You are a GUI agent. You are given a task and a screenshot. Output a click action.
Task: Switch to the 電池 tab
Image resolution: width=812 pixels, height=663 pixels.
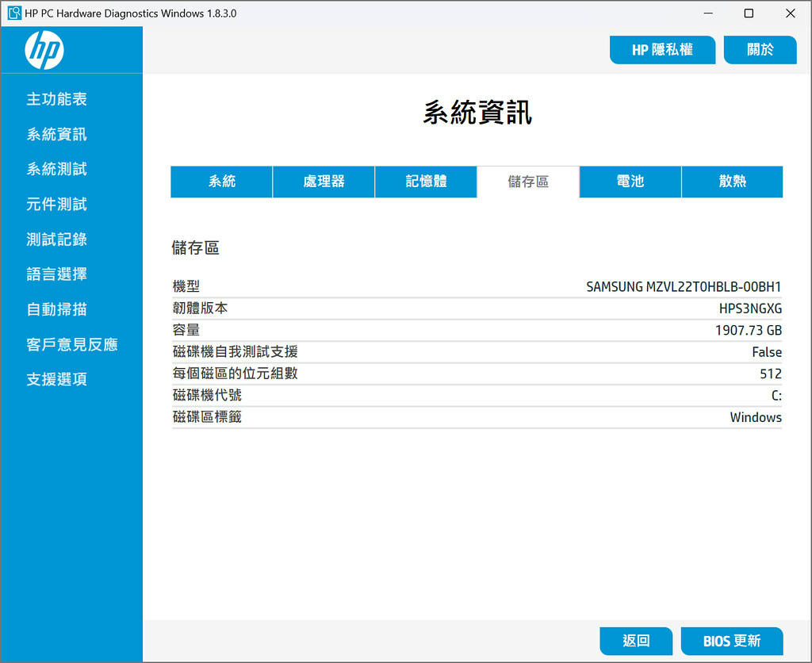630,182
